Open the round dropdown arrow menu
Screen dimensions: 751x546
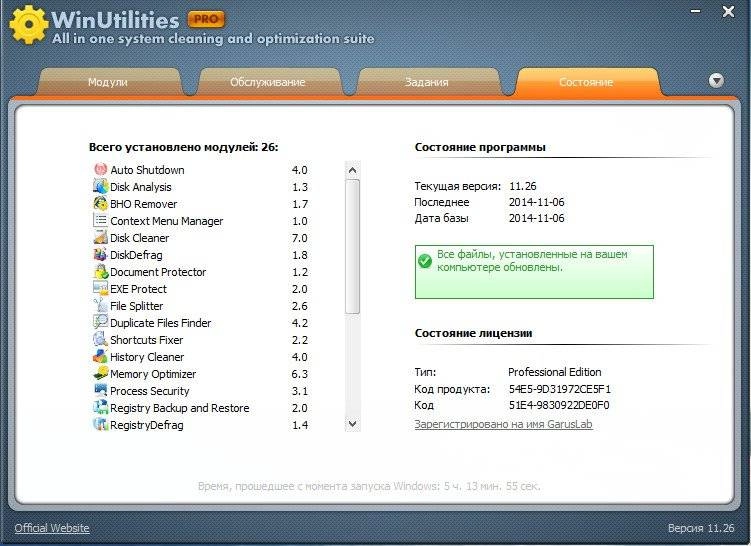pyautogui.click(x=716, y=80)
